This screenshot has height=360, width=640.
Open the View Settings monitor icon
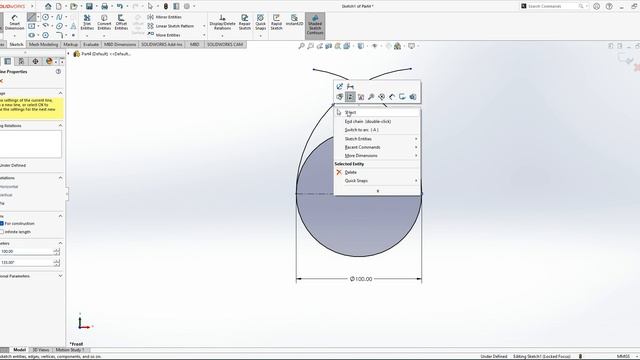tap(411, 46)
